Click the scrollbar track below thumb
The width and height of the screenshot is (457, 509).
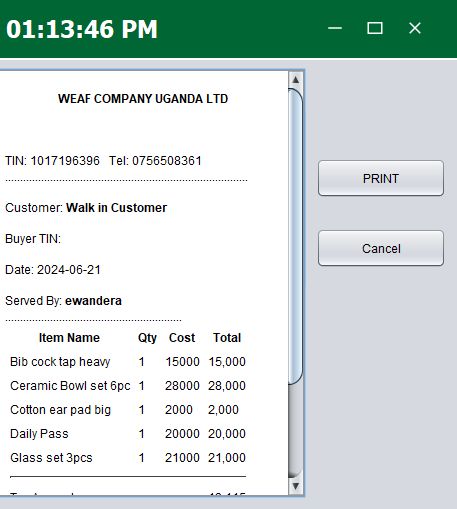click(x=296, y=431)
